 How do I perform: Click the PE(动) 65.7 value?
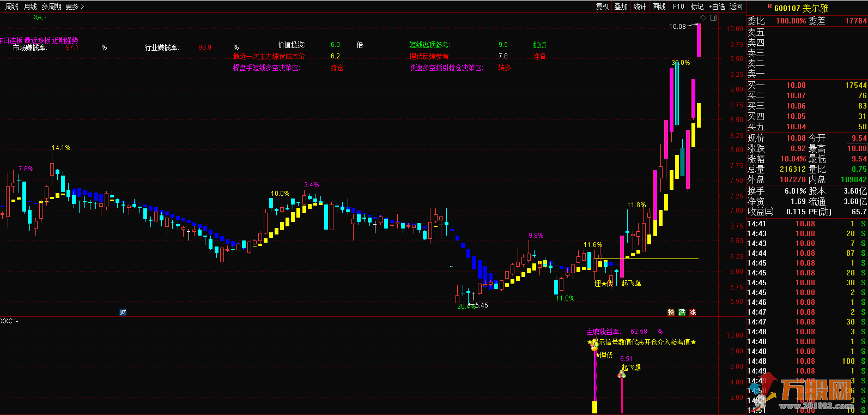coord(859,212)
